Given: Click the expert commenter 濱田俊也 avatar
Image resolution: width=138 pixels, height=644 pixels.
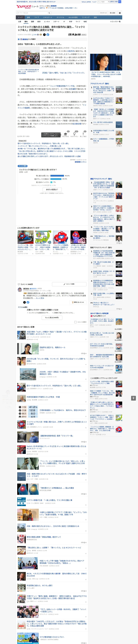Looking at the screenshot, I should tap(20, 290).
